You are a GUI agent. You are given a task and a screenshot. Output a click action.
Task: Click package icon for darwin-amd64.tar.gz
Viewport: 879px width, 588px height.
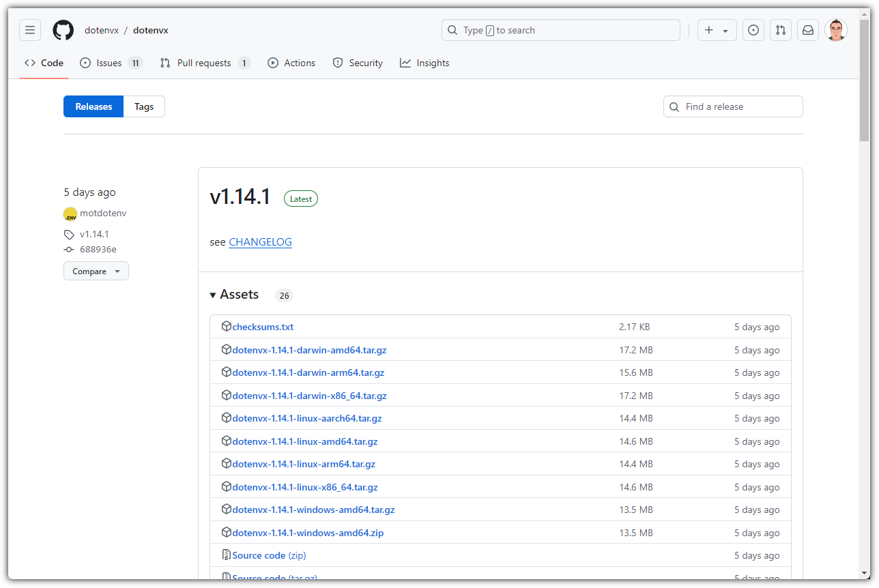click(227, 349)
